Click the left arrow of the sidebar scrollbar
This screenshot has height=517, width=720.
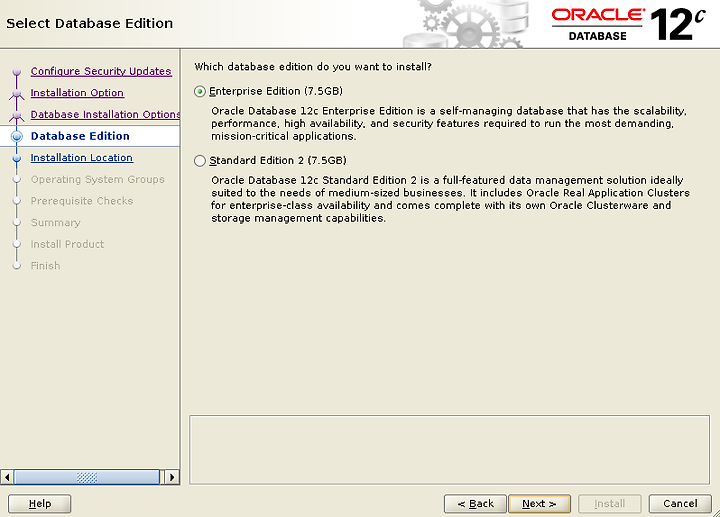pyautogui.click(x=7, y=477)
